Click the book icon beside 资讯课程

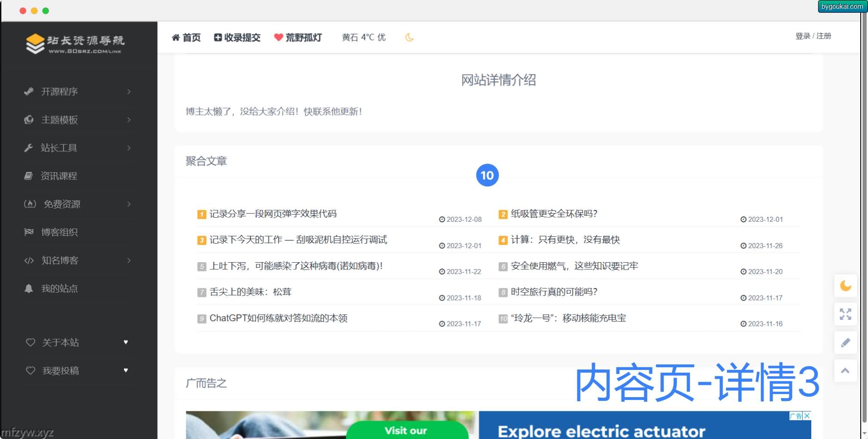(x=29, y=176)
